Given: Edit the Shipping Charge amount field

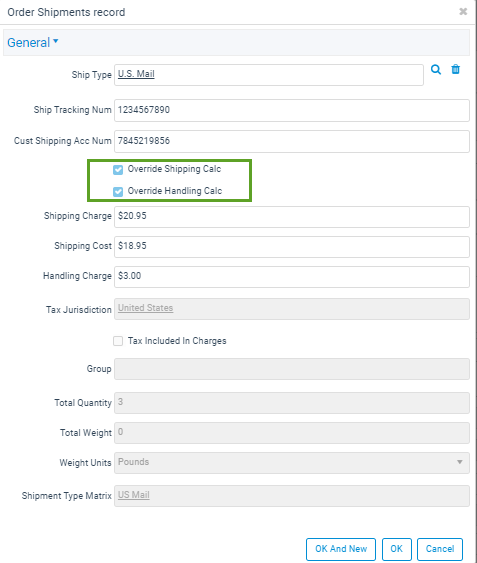Looking at the screenshot, I should [x=292, y=217].
